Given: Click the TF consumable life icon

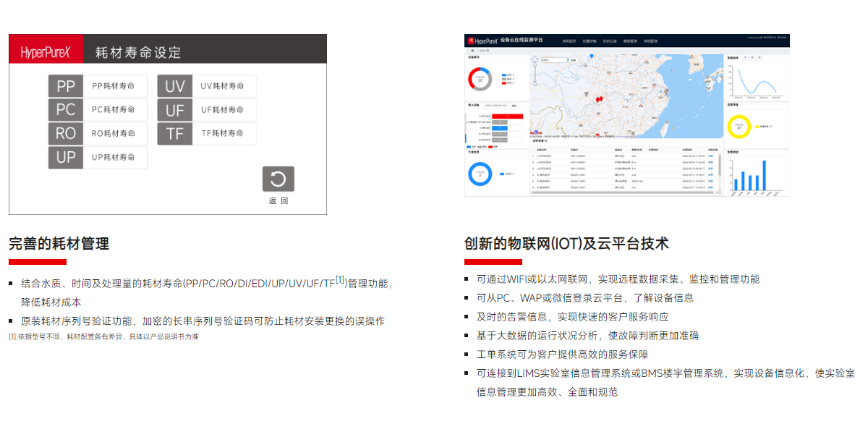Looking at the screenshot, I should click(175, 134).
